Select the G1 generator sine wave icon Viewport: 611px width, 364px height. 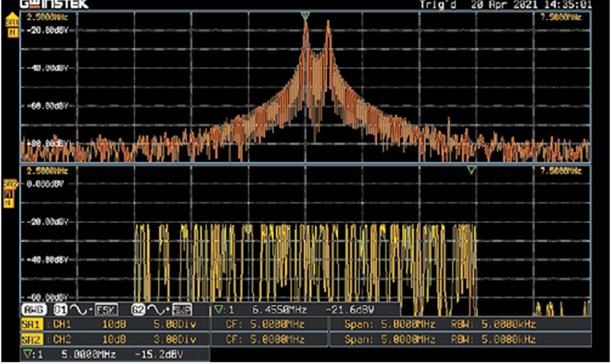point(69,310)
